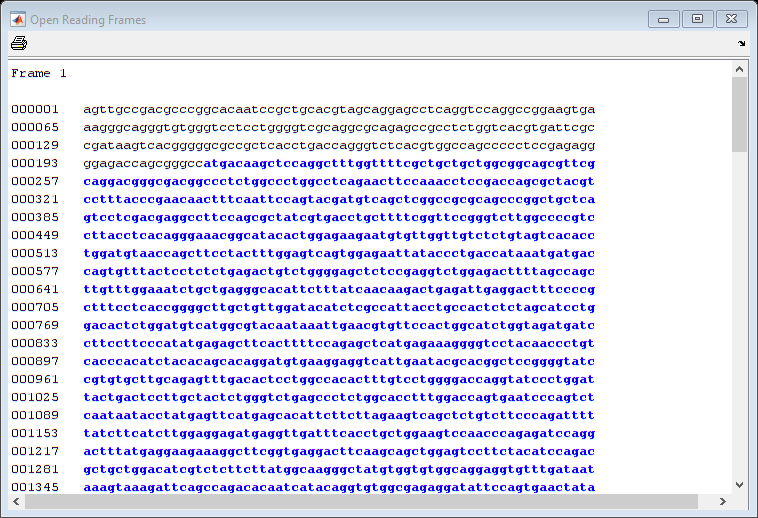The image size is (758, 518).
Task: Close the Open Reading Frames window
Action: tap(731, 19)
